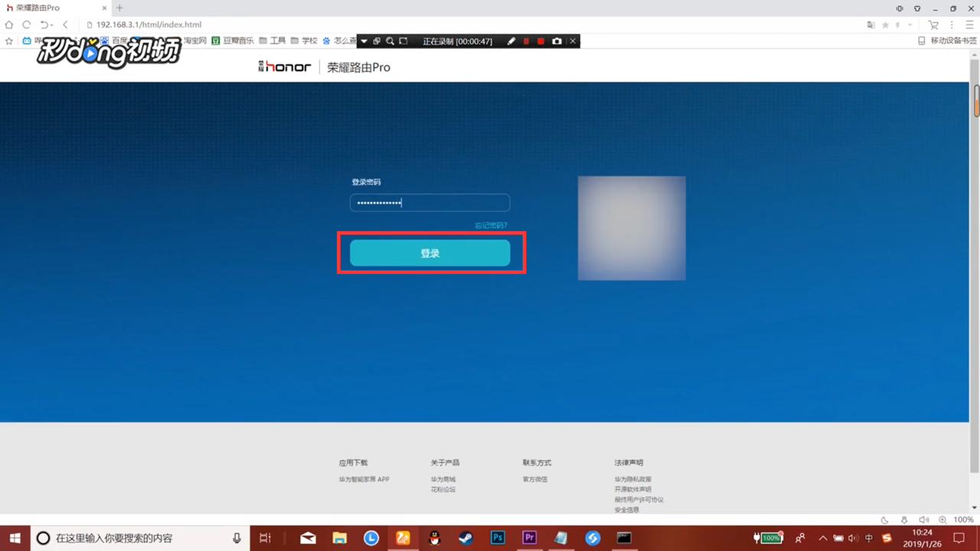Open the 豆瓣音乐 bookmark

tap(233, 41)
